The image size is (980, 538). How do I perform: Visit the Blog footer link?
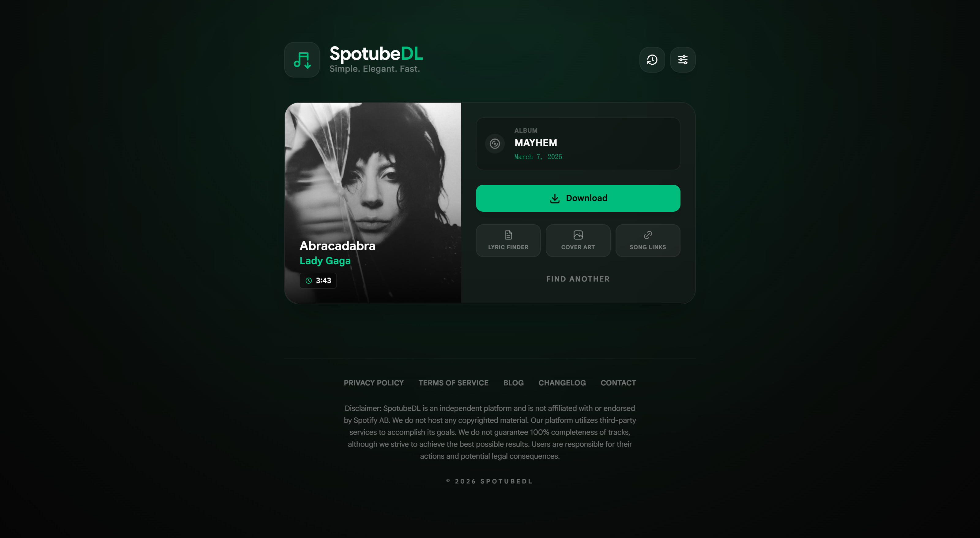click(x=513, y=383)
